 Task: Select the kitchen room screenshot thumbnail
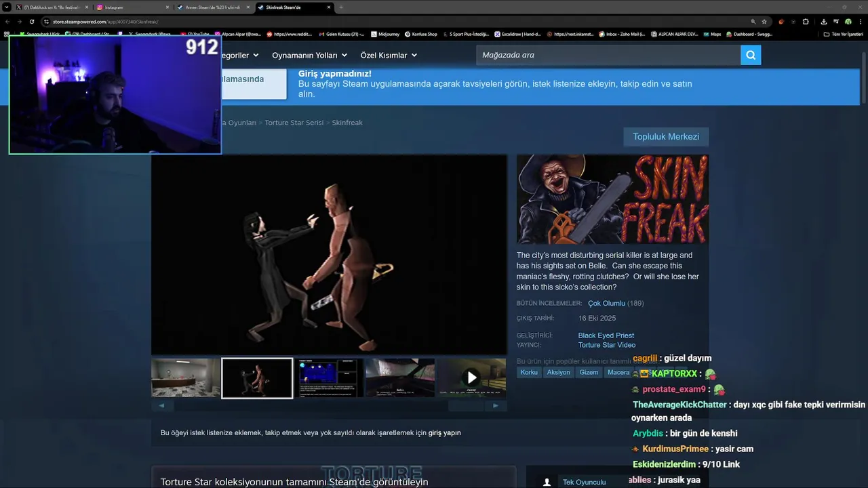coord(185,378)
